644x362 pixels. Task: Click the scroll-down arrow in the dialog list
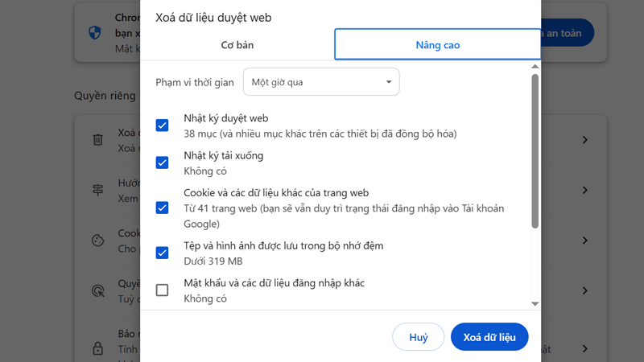click(535, 304)
